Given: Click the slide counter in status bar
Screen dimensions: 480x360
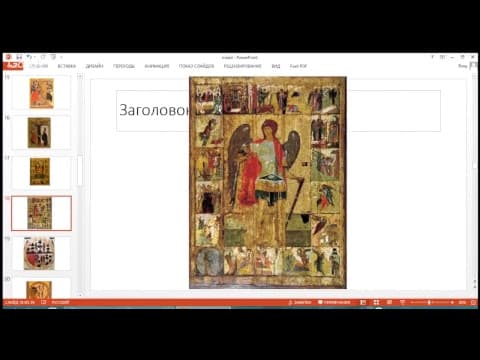Looking at the screenshot, I should pos(20,302).
